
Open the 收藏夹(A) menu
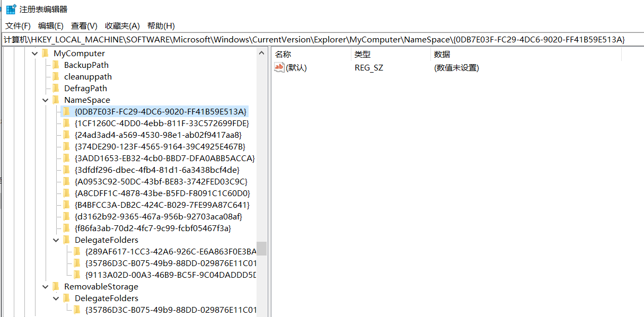click(x=122, y=26)
